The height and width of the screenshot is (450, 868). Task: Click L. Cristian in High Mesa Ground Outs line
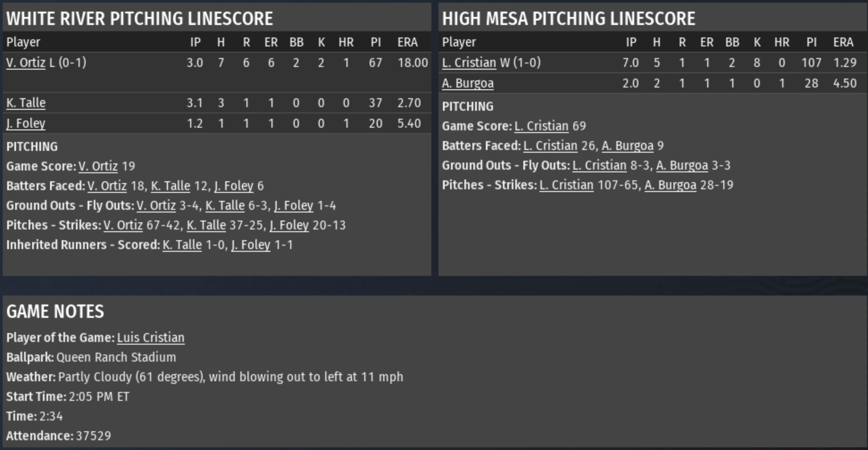(599, 165)
